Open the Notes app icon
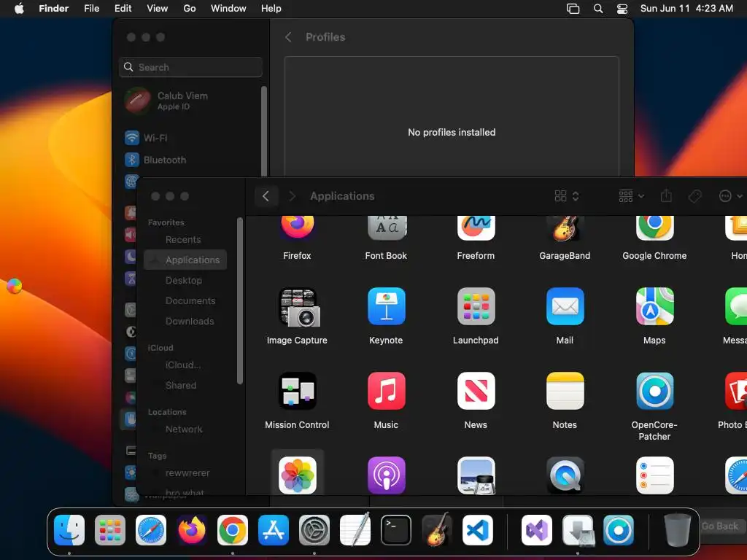The height and width of the screenshot is (560, 747). click(x=565, y=391)
